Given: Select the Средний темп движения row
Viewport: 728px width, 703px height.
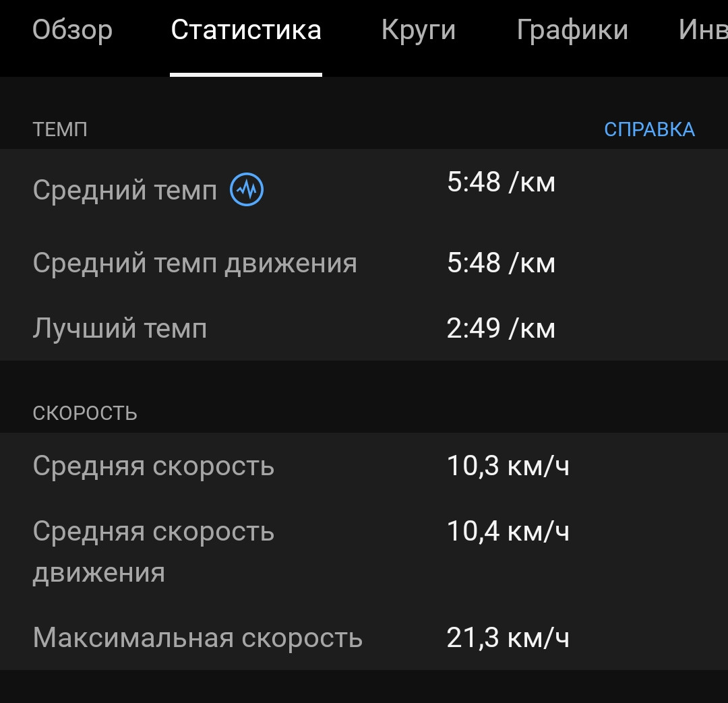Looking at the screenshot, I should tap(364, 263).
